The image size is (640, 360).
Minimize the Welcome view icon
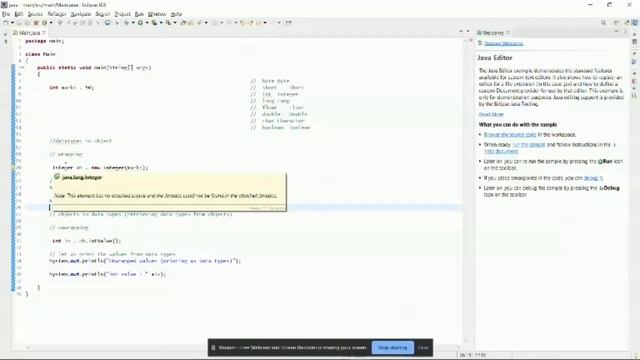point(617,31)
